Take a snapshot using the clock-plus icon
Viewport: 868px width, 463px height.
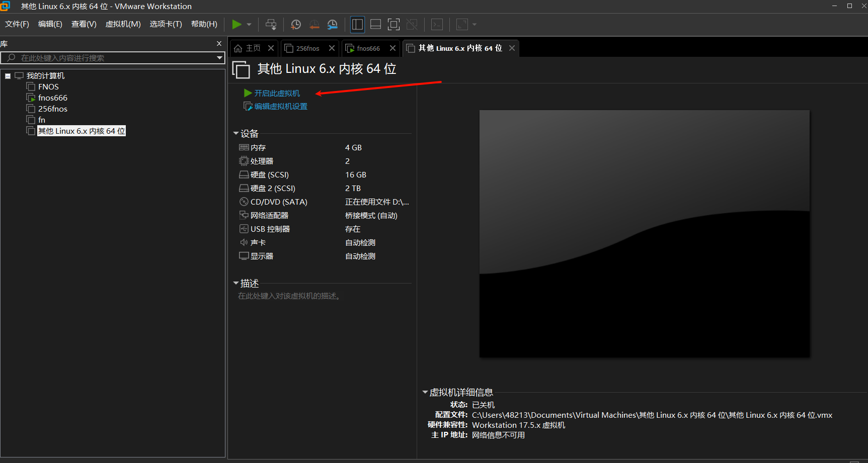[x=296, y=24]
